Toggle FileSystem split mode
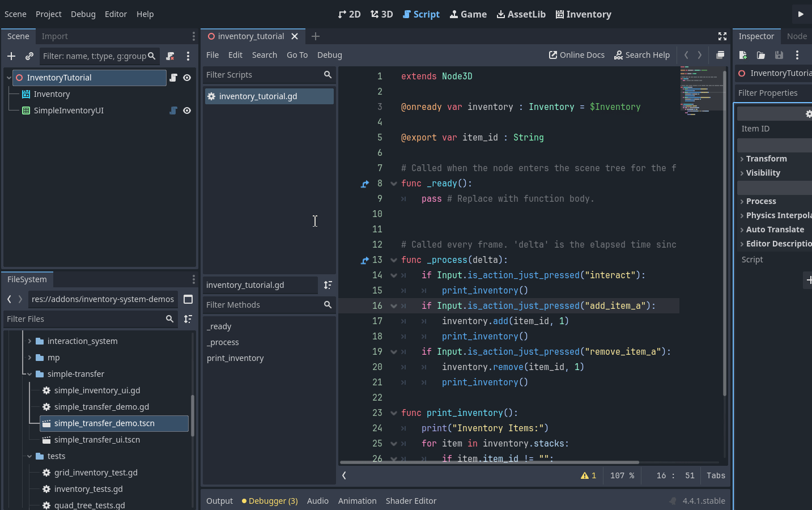The height and width of the screenshot is (510, 812). pos(188,299)
